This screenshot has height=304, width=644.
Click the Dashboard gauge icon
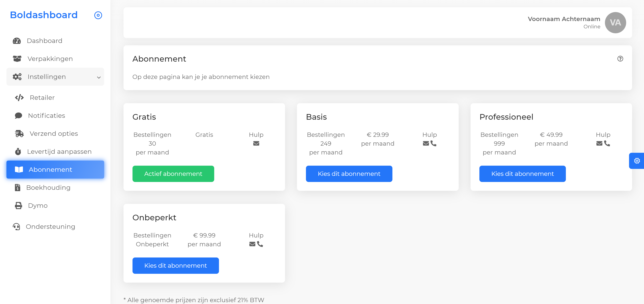click(17, 41)
